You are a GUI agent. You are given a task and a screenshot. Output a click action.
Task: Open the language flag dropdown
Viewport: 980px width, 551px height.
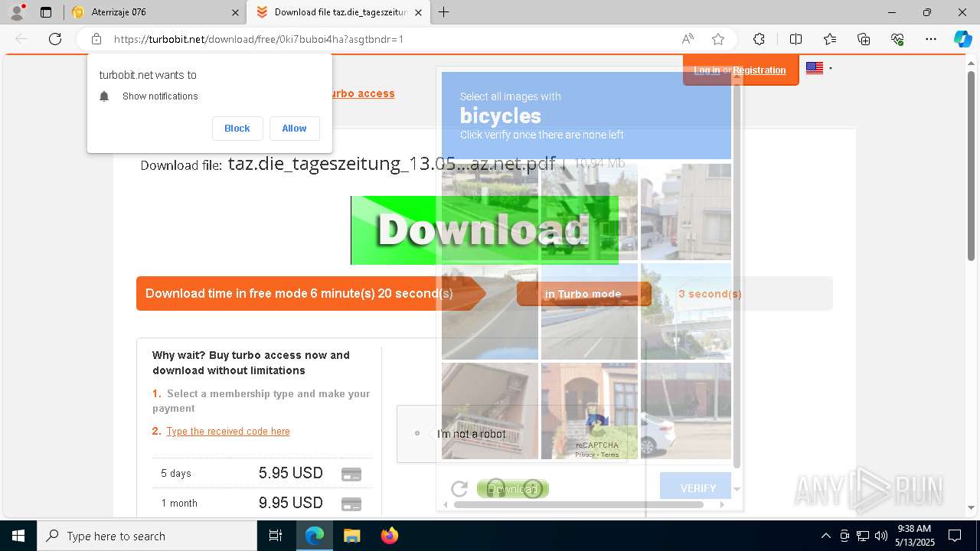(818, 68)
